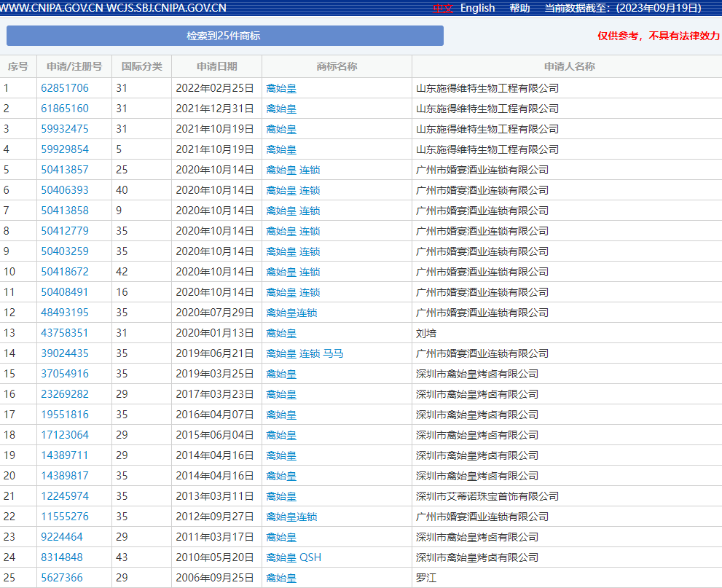The height and width of the screenshot is (588, 722).
Task: Click the 申请日期 column header
Action: [216, 66]
